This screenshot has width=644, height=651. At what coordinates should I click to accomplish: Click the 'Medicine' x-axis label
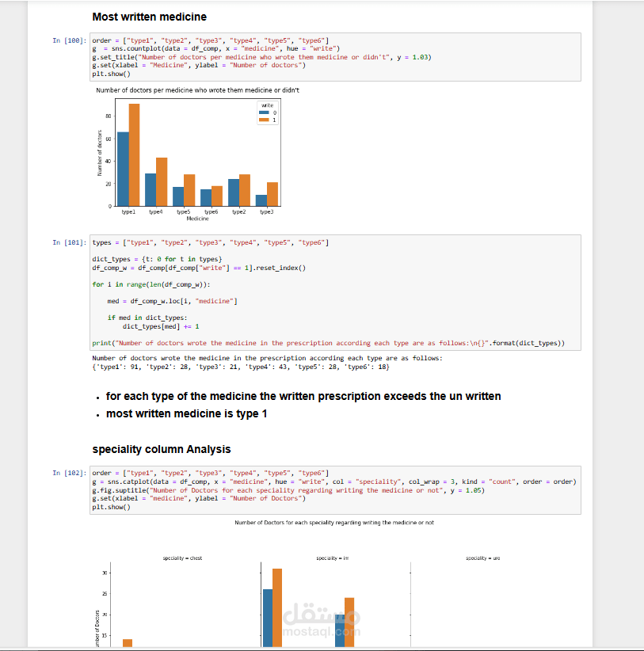[198, 219]
